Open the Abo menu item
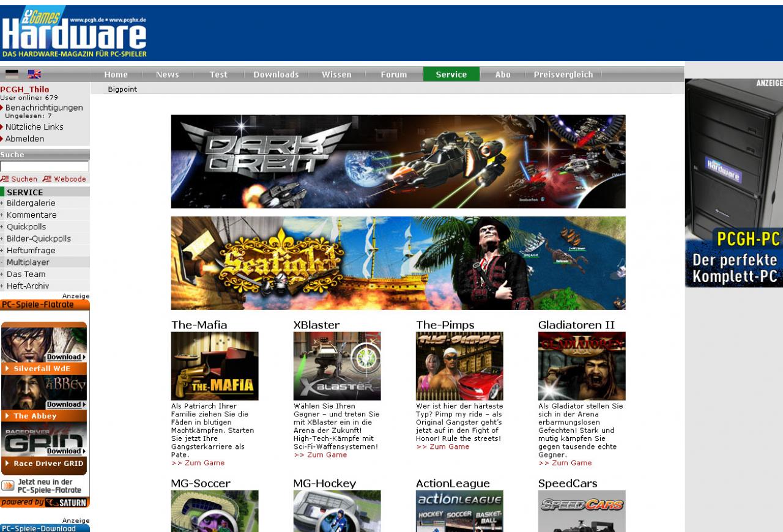Screen dimensions: 783x532 (x=503, y=75)
